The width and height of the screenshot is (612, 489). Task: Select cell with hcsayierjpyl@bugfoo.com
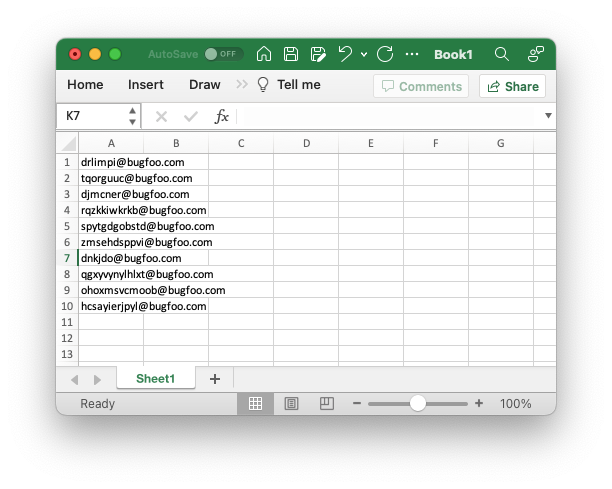(111, 306)
